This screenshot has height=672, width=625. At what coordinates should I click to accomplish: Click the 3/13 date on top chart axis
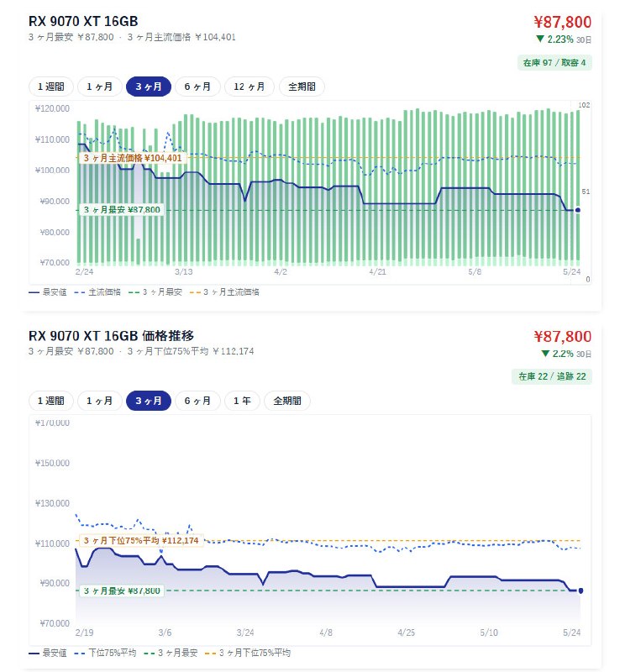pyautogui.click(x=183, y=271)
